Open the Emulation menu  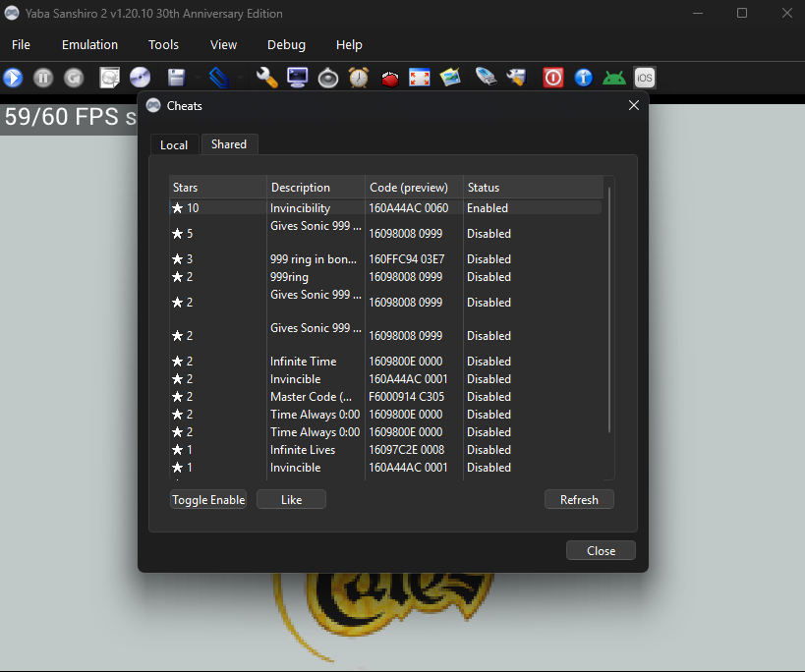[x=89, y=45]
